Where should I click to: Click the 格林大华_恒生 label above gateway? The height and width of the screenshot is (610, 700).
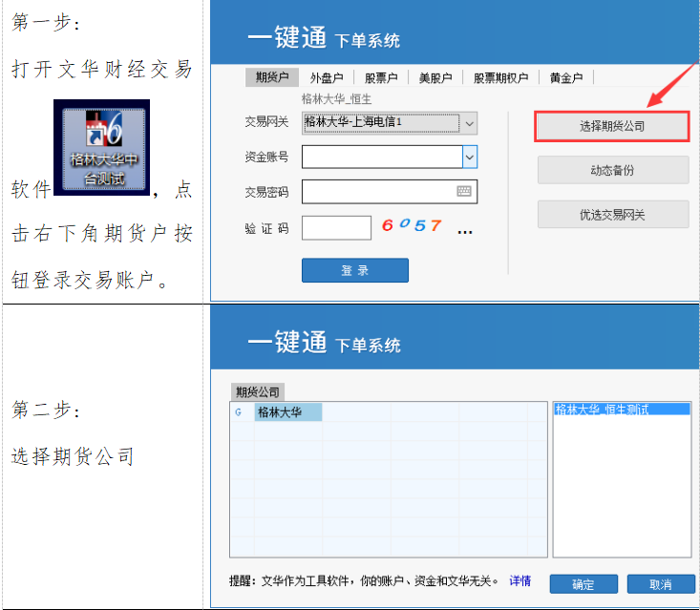coord(336,99)
